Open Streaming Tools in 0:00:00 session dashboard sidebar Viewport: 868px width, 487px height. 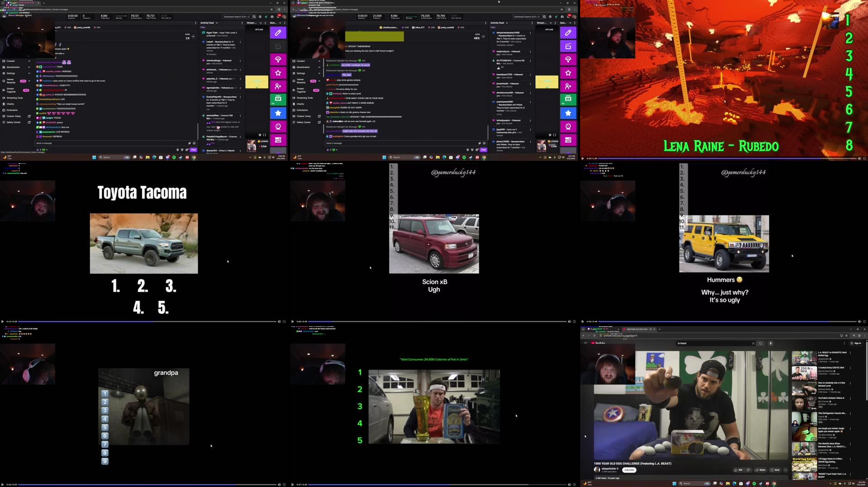[15, 98]
